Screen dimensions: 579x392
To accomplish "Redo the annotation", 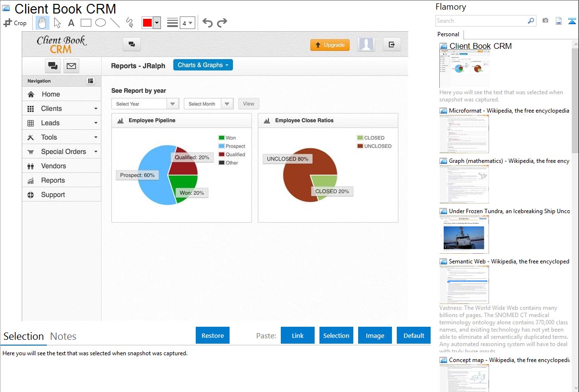I will [x=222, y=23].
